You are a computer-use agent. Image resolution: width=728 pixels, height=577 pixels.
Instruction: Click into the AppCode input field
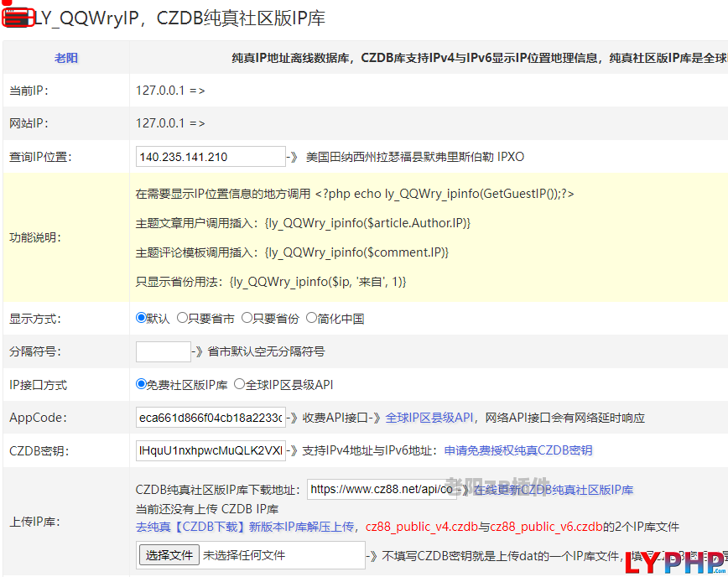211,418
